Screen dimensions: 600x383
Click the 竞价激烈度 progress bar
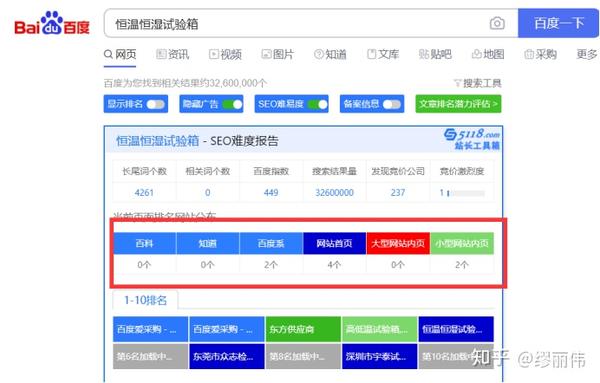point(466,193)
